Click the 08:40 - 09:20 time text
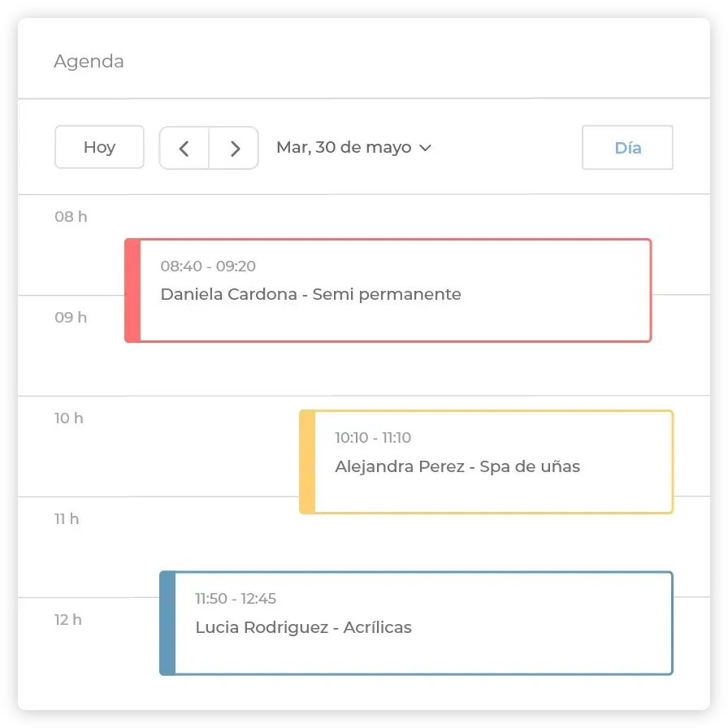The image size is (728, 728). coord(208,266)
